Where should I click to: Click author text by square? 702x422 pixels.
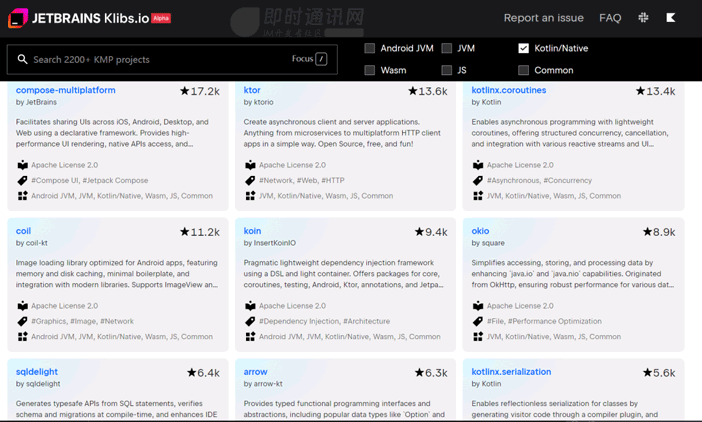tap(488, 243)
